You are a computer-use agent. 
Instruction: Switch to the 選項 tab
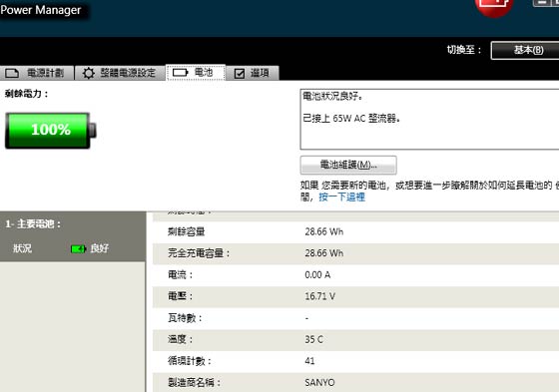pos(253,73)
